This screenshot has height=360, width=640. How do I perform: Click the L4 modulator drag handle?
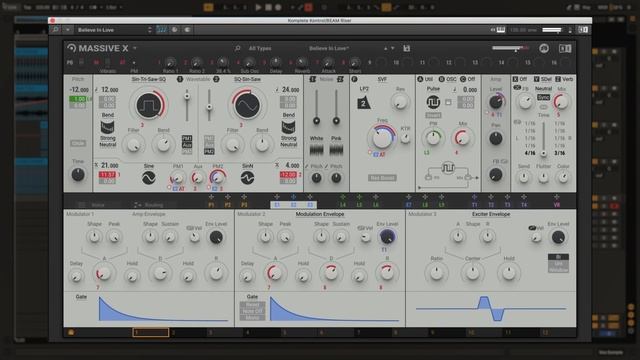pyautogui.click(x=343, y=198)
